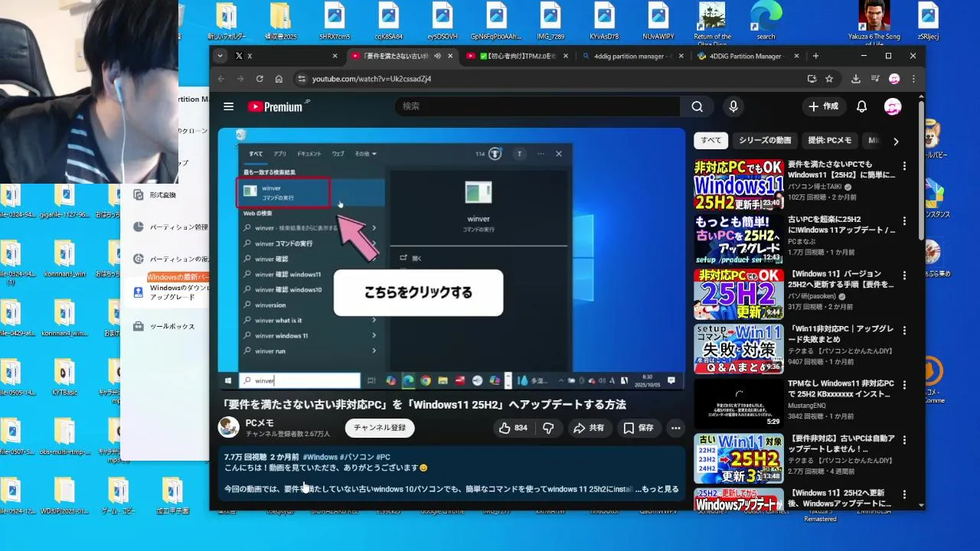Image resolution: width=980 pixels, height=551 pixels.
Task: Click the install/cast icon in address bar
Action: (812, 79)
